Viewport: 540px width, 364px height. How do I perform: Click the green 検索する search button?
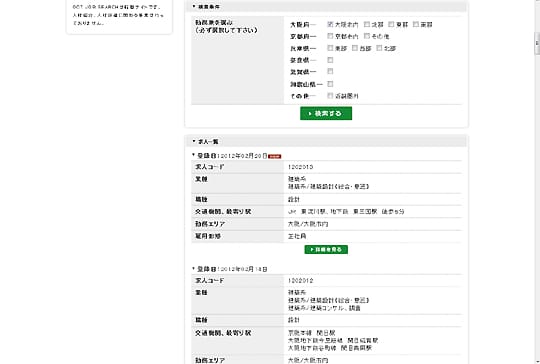[x=326, y=113]
